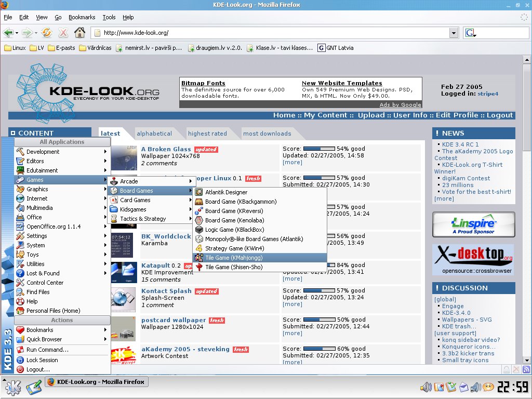The image size is (532, 399).
Task: Click the Upload navigation link
Action: point(371,115)
